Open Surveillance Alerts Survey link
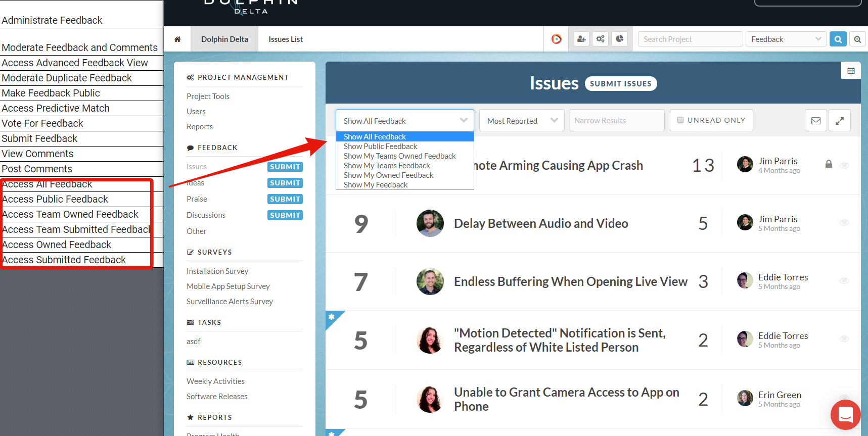This screenshot has width=868, height=436. [230, 301]
